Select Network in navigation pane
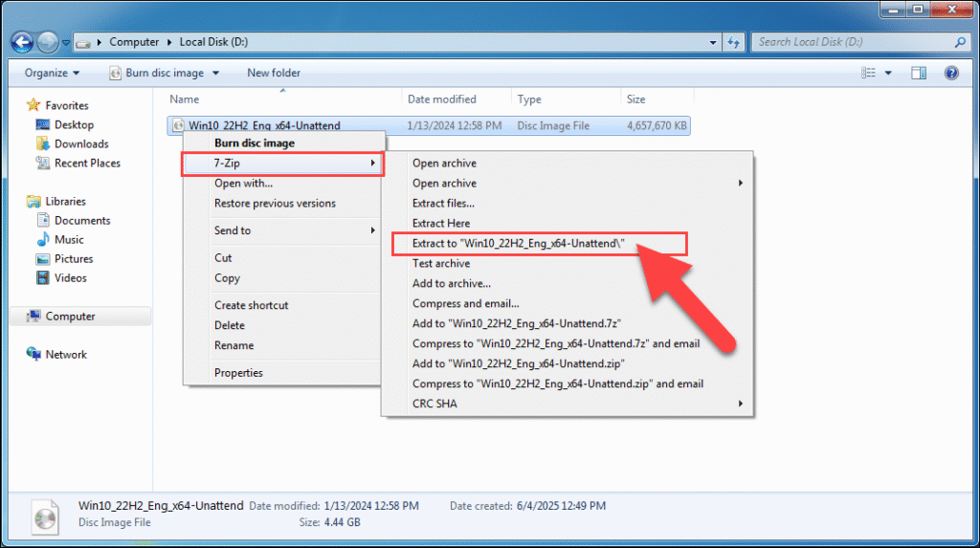This screenshot has width=980, height=548. point(56,354)
